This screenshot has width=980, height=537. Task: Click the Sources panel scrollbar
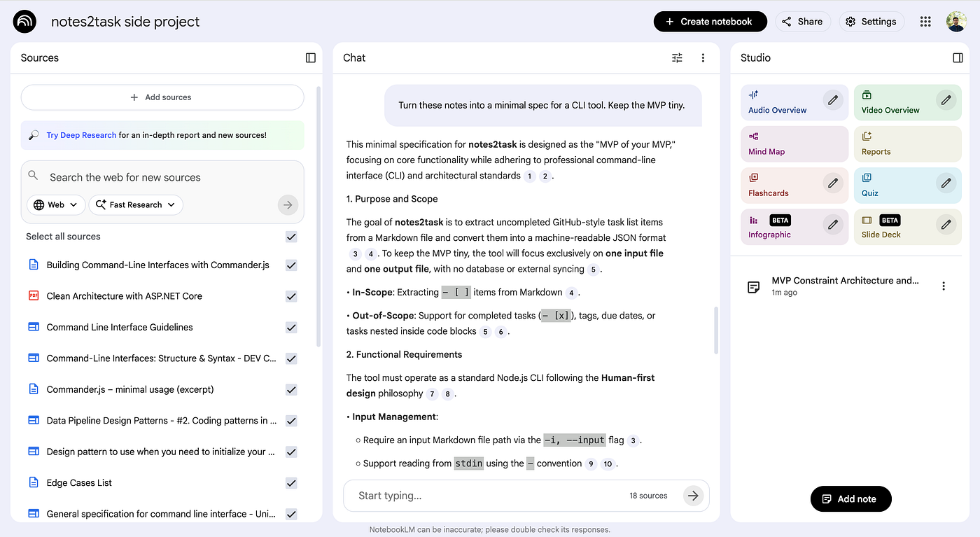pos(319,217)
